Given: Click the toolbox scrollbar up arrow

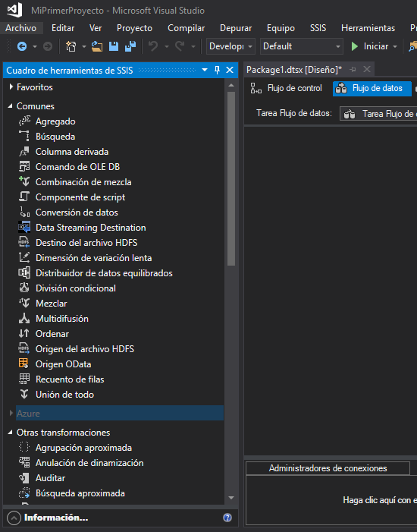Looking at the screenshot, I should pos(231,85).
